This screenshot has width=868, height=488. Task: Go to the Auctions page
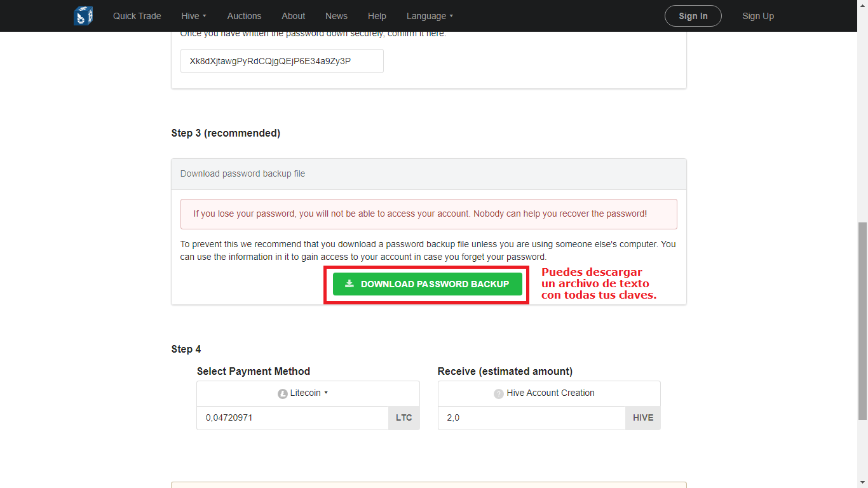point(244,16)
